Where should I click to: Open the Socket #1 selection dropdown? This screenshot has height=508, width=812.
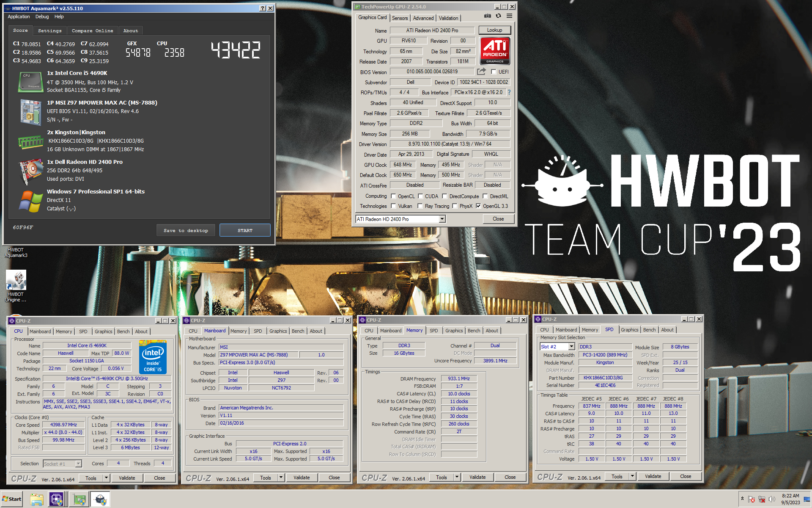(x=62, y=464)
